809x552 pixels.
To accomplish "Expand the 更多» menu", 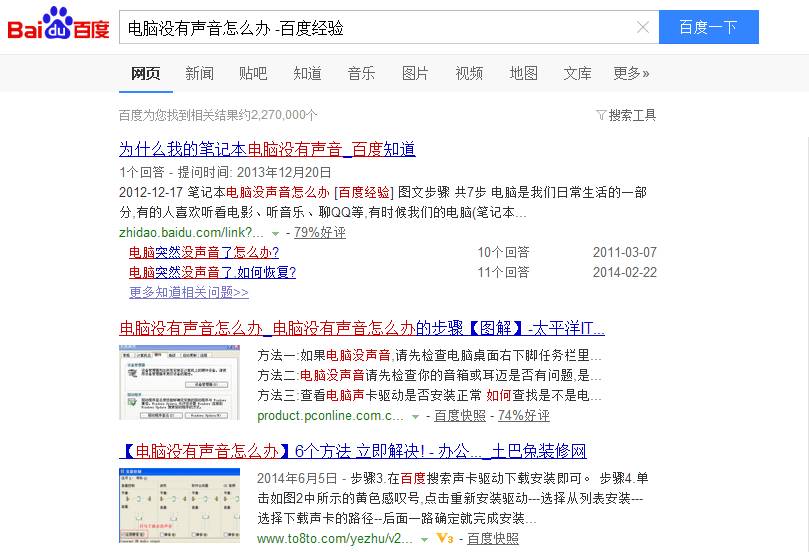I will (631, 73).
